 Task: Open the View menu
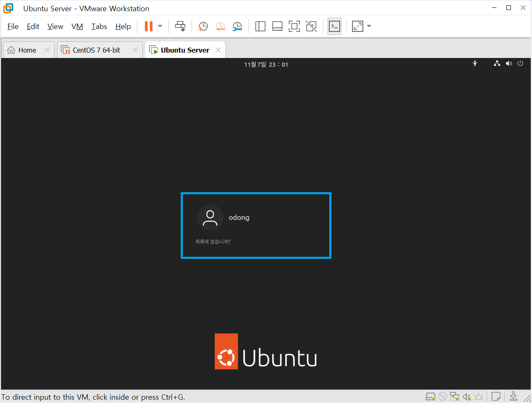point(55,27)
